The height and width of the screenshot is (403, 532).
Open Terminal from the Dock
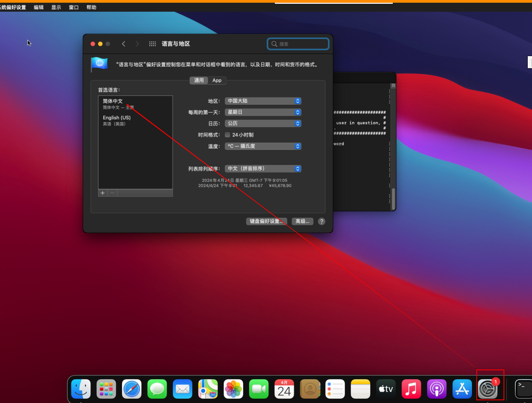tap(523, 388)
